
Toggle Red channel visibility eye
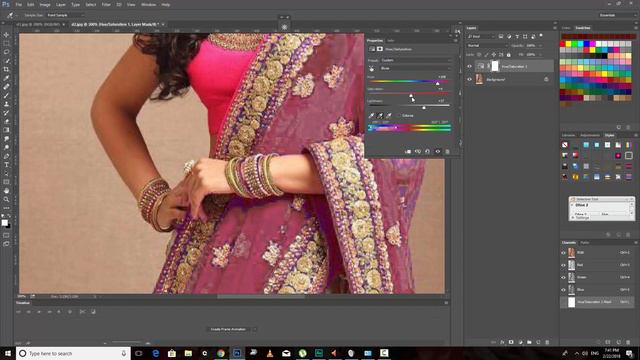563,265
